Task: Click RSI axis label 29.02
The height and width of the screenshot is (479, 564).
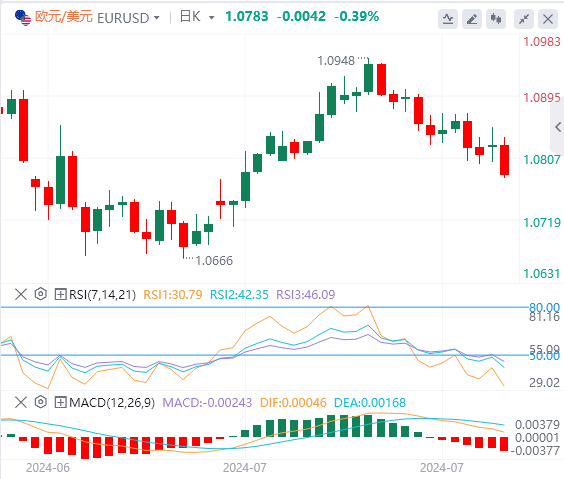Action: [x=545, y=383]
